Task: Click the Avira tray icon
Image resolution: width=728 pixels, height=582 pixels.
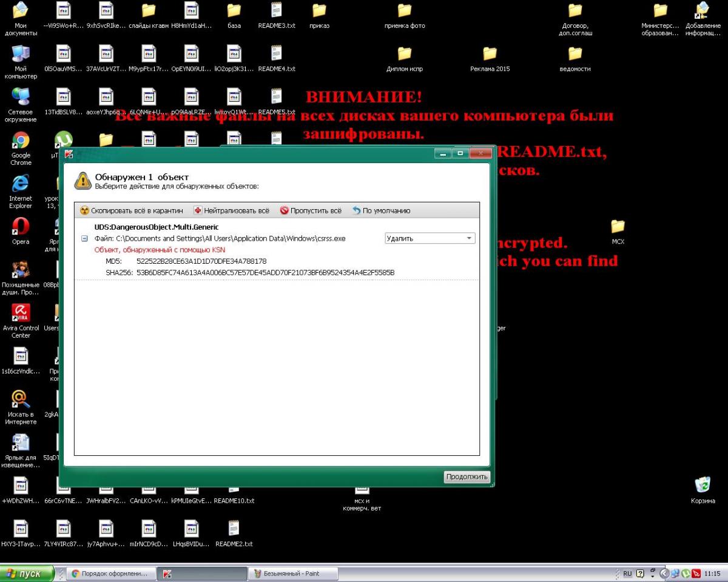Action: click(696, 574)
